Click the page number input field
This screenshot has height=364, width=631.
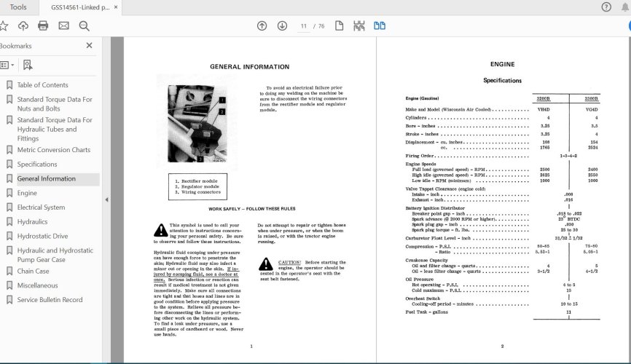click(x=304, y=26)
